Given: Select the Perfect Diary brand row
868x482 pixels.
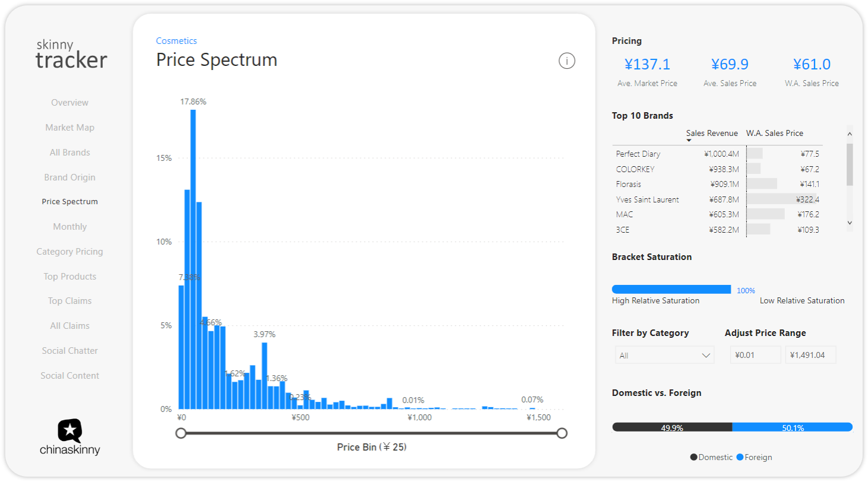Looking at the screenshot, I should [717, 154].
